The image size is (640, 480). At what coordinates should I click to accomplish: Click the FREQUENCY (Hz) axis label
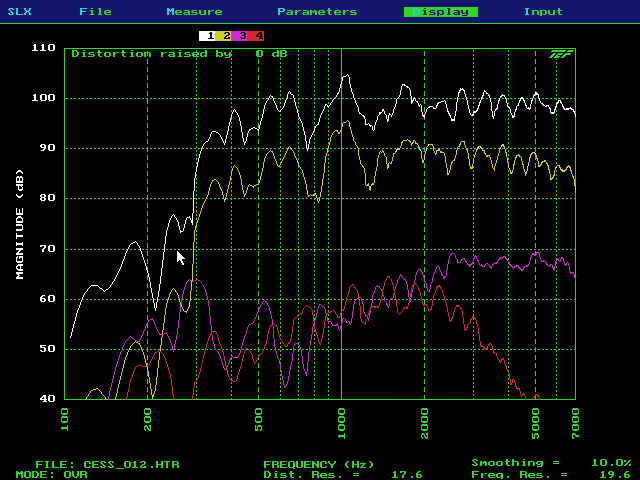click(x=318, y=464)
